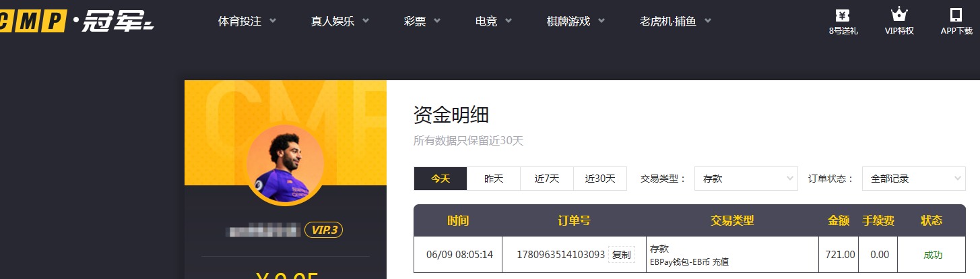Open the 交易类型 dropdown showing 存款

coord(746,179)
